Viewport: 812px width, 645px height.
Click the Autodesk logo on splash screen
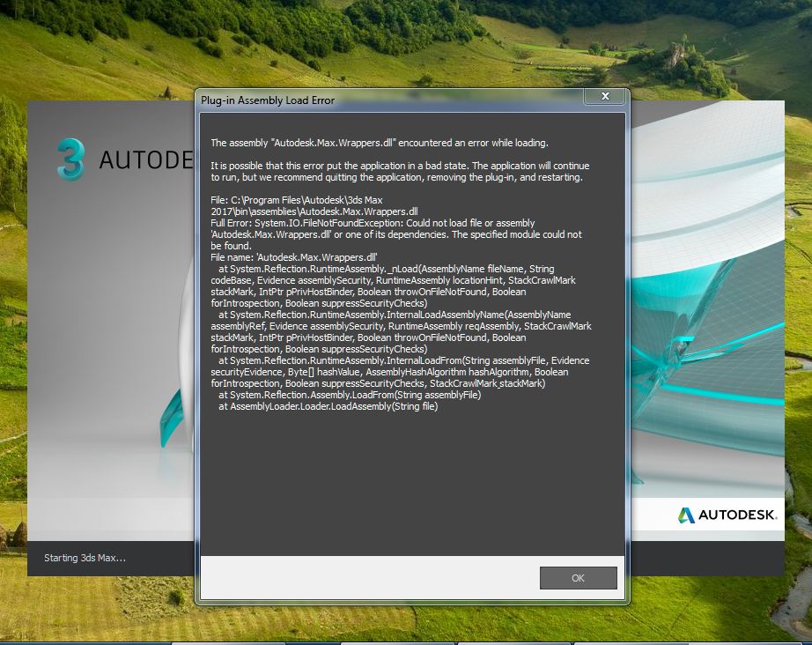pyautogui.click(x=727, y=515)
